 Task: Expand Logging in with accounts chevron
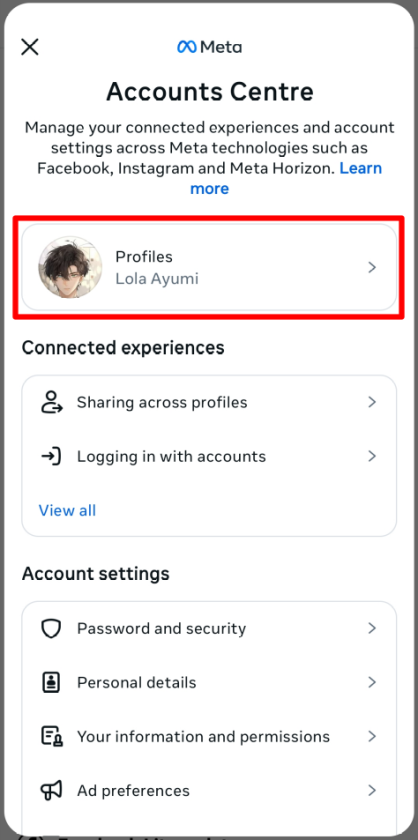click(372, 456)
